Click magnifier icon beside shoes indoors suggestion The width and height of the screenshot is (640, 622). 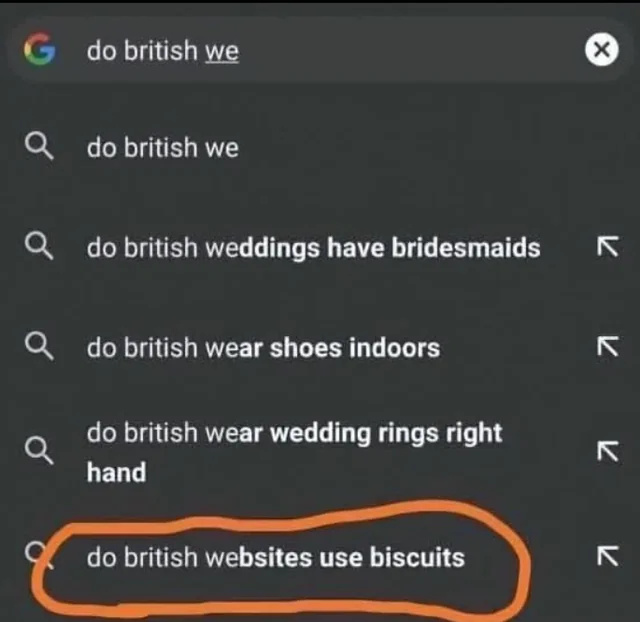(39, 348)
